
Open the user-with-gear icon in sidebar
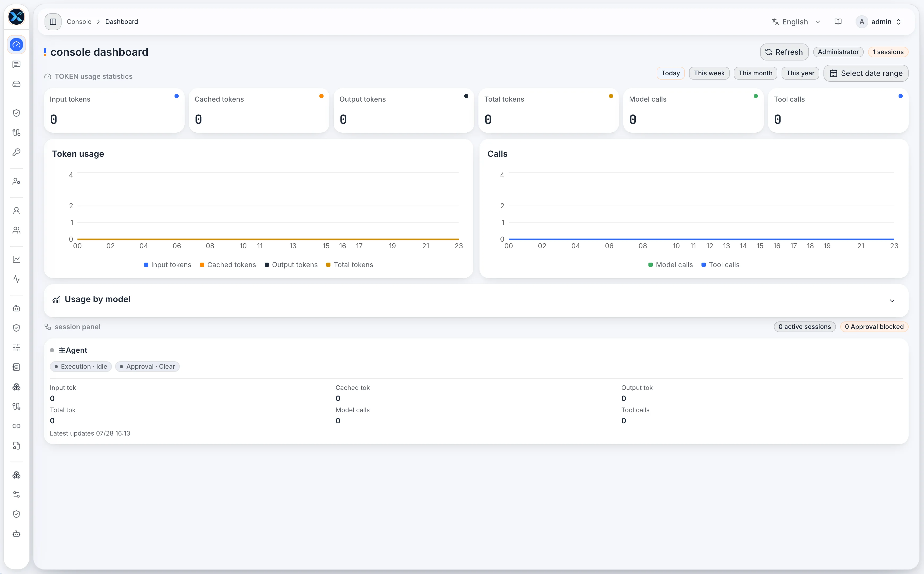(16, 181)
